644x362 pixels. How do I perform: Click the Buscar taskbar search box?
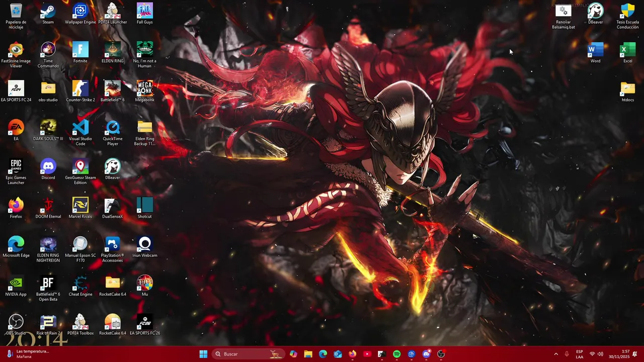point(248,354)
